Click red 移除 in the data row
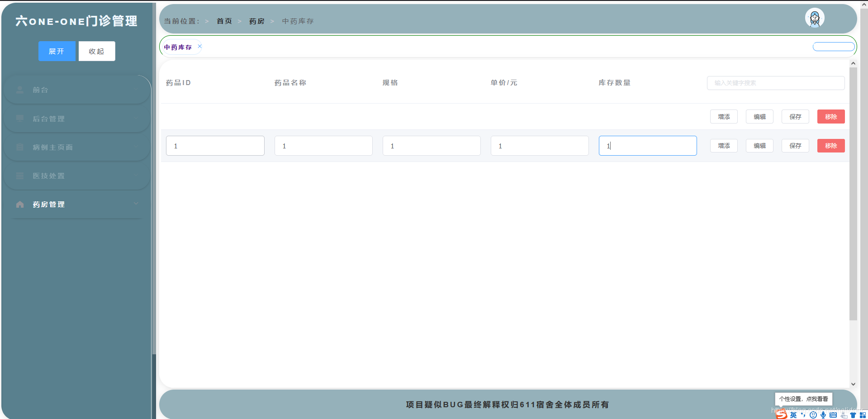 coord(831,146)
